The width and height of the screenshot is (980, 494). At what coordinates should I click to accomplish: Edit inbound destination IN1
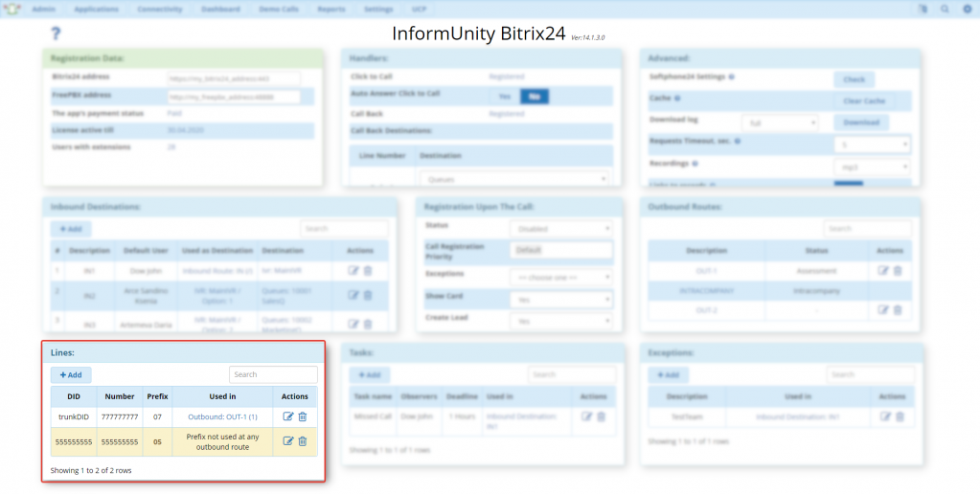353,270
